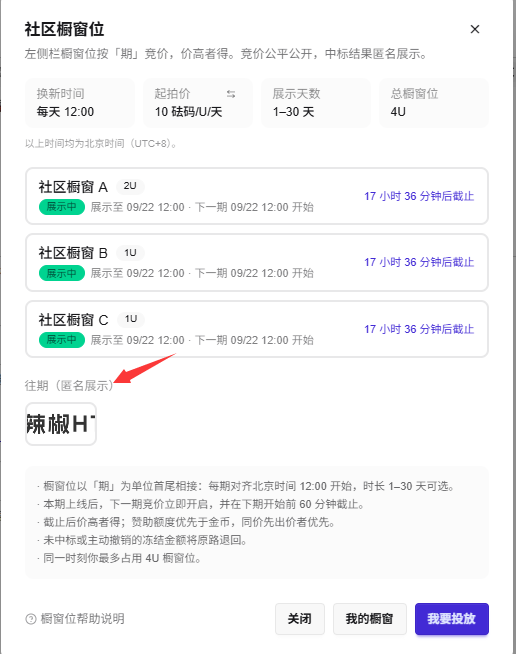Select the 社区橱窗 C card
The height and width of the screenshot is (654, 516).
(257, 329)
